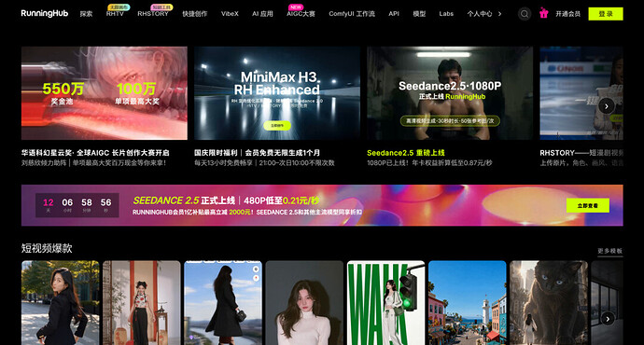Click title 国庆限时福利｜会员免费无限生成1个月
This screenshot has width=644, height=345.
pyautogui.click(x=257, y=153)
